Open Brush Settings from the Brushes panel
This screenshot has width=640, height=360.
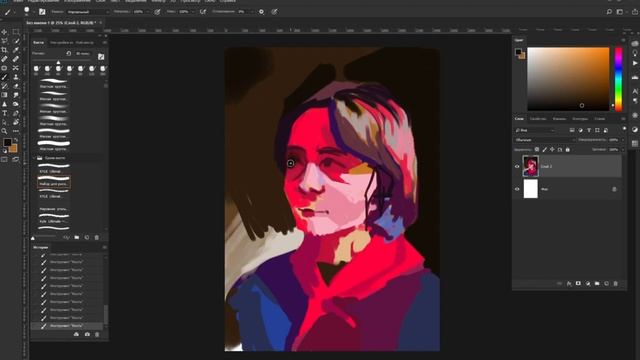click(x=101, y=56)
